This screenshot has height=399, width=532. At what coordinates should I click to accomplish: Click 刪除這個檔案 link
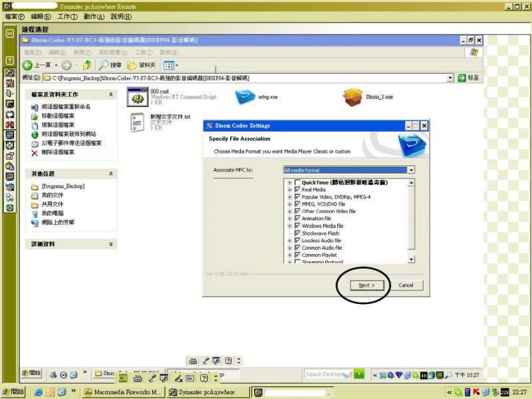tap(58, 152)
